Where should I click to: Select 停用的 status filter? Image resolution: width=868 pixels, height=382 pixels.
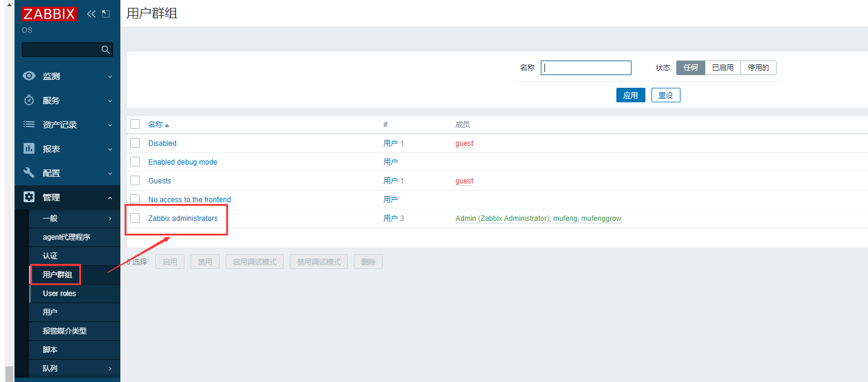759,68
